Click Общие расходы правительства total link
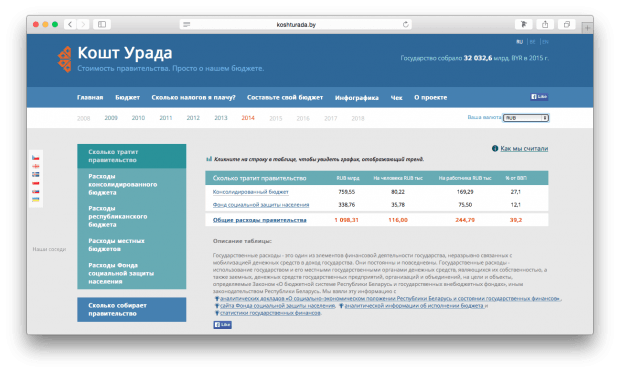Image resolution: width=620 pixels, height=373 pixels. (x=259, y=220)
